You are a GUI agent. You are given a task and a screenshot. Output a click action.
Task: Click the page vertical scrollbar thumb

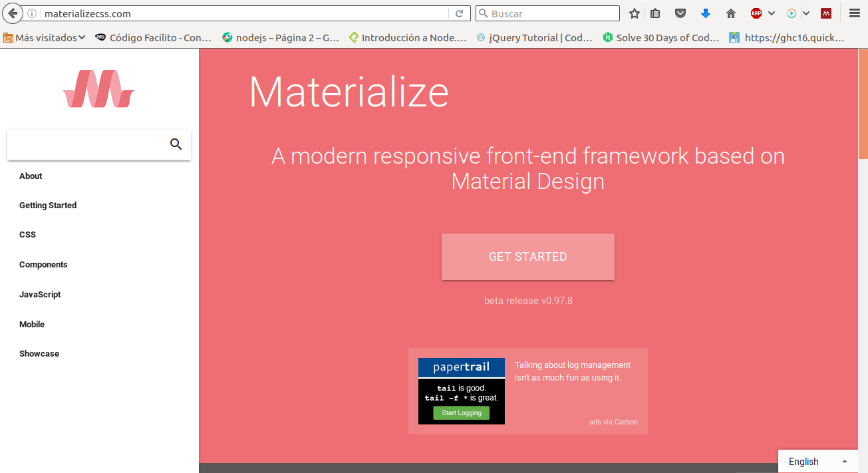[863, 104]
